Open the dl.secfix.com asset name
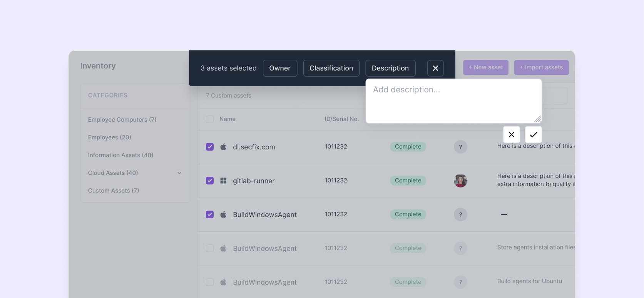This screenshot has width=644, height=298. 254,147
